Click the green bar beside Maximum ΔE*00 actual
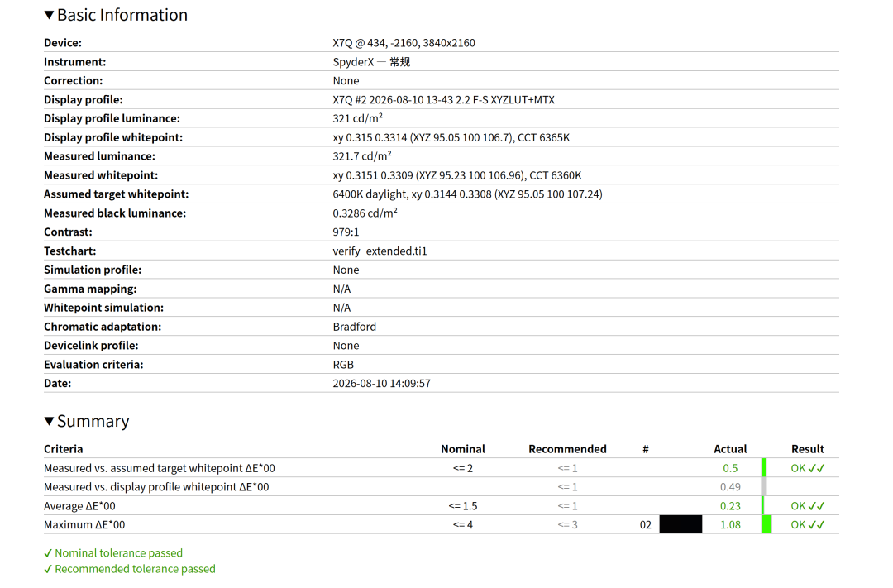 point(766,525)
